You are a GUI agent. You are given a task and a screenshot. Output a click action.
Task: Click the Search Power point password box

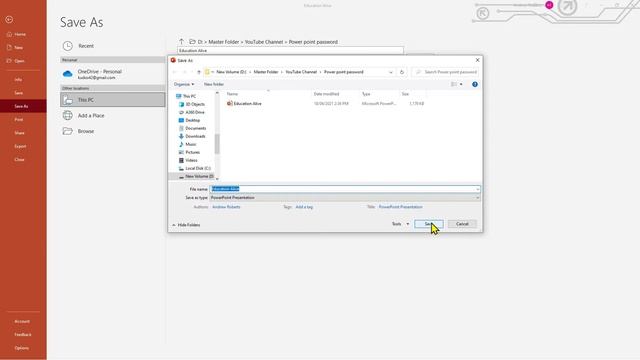(445, 72)
